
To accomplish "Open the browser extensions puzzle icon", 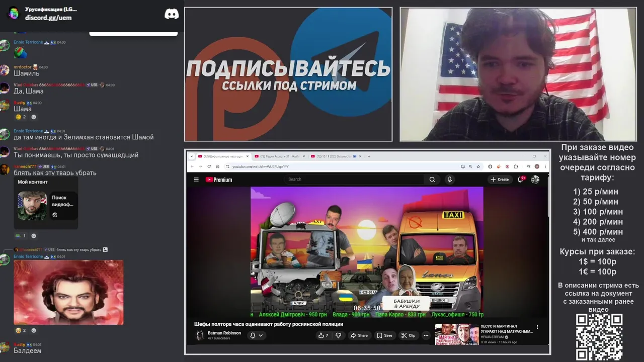I will pos(516,166).
